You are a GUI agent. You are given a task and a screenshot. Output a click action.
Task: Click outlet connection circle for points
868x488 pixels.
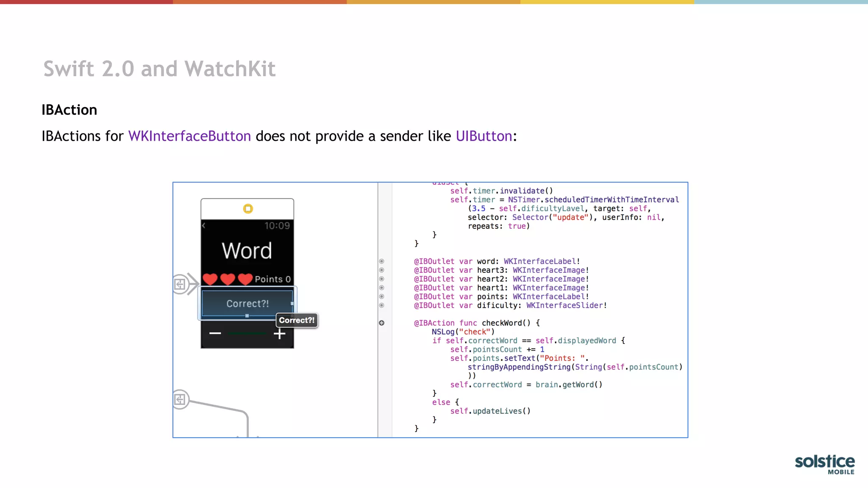click(381, 297)
